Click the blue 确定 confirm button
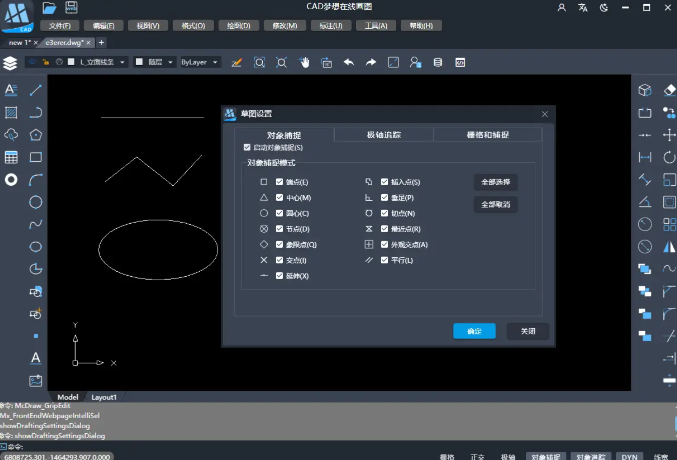Viewport: 677px width, 460px height. point(474,331)
